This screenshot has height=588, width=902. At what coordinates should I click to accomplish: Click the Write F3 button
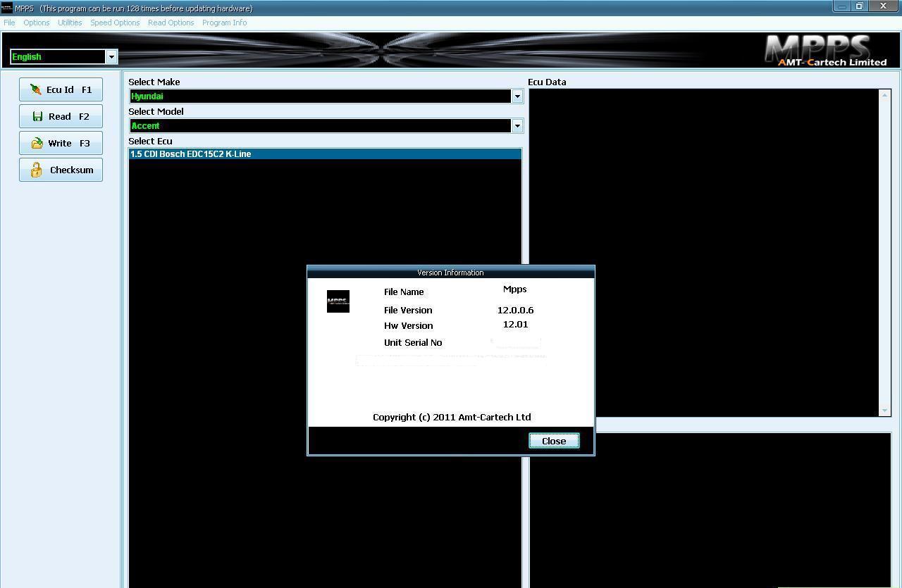61,143
